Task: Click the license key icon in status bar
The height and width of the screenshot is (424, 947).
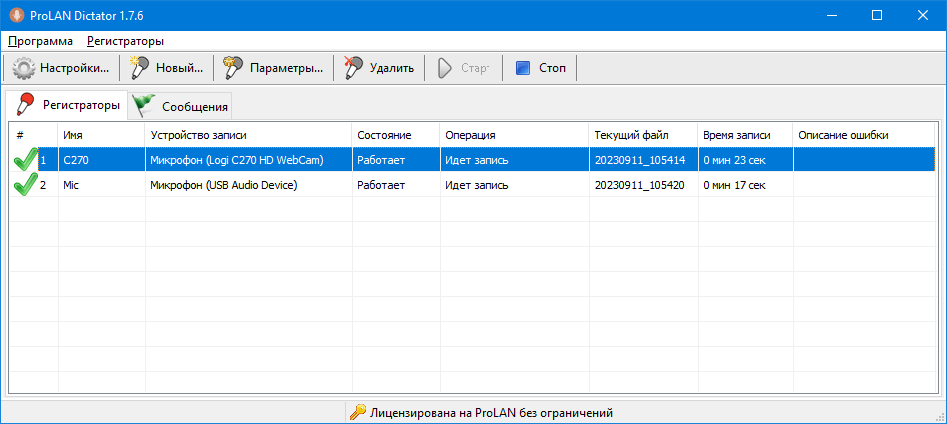Action: pos(357,412)
